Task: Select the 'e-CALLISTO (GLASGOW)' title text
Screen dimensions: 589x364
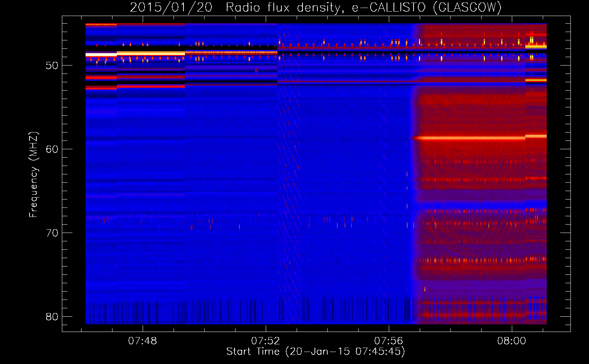Action: pyautogui.click(x=427, y=7)
